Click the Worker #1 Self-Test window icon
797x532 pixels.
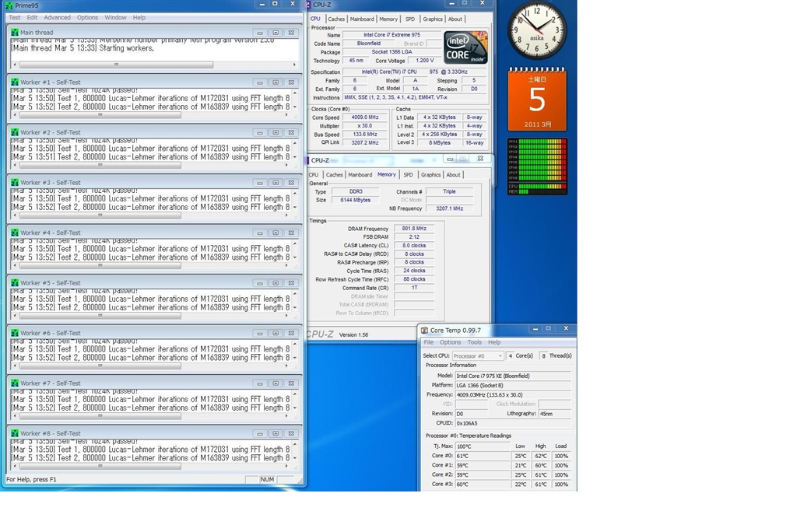coord(15,82)
